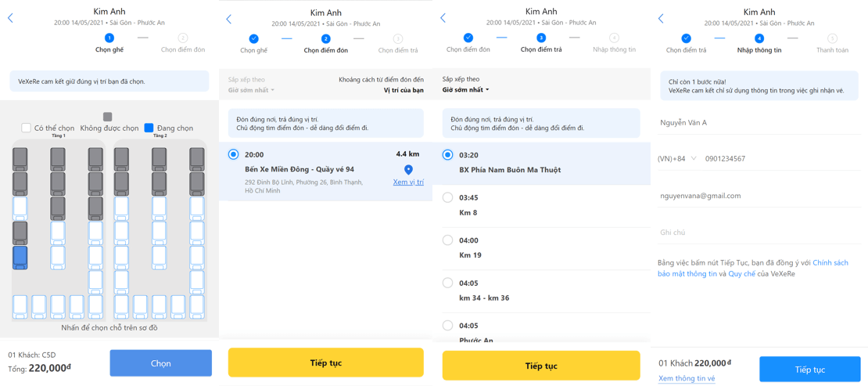Select the 20:00 Bến Xe Miền Đông pickup radio
868x386 pixels.
pyautogui.click(x=234, y=155)
